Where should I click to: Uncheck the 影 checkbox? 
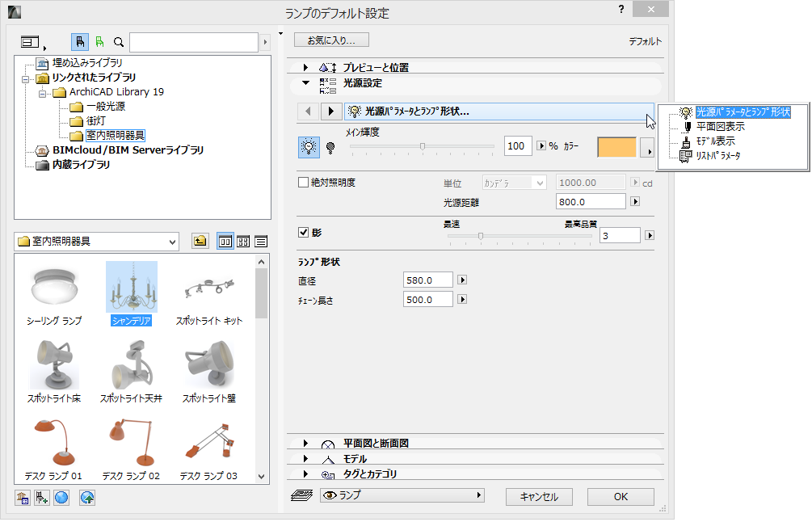304,232
